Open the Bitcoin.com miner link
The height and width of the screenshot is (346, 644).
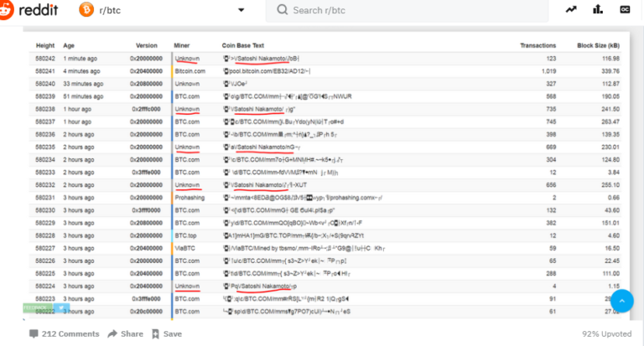click(x=190, y=71)
